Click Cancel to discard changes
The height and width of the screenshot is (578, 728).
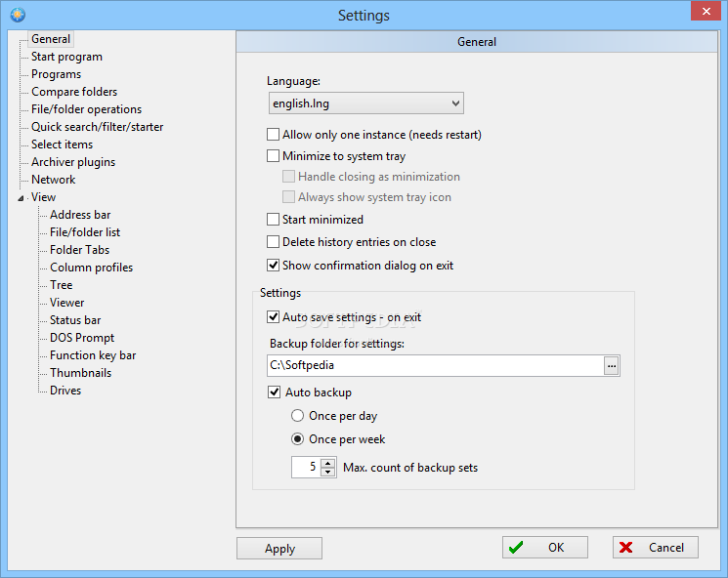click(656, 548)
